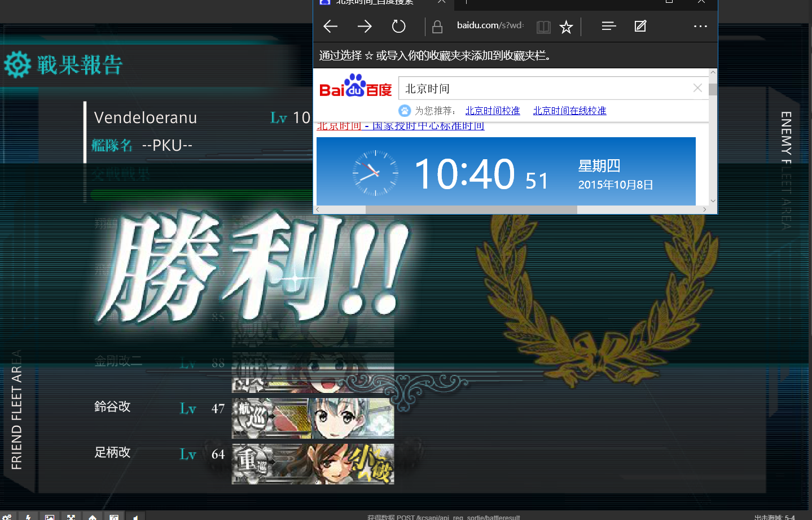Click the ENEMY FLEET AREA label

click(x=786, y=170)
